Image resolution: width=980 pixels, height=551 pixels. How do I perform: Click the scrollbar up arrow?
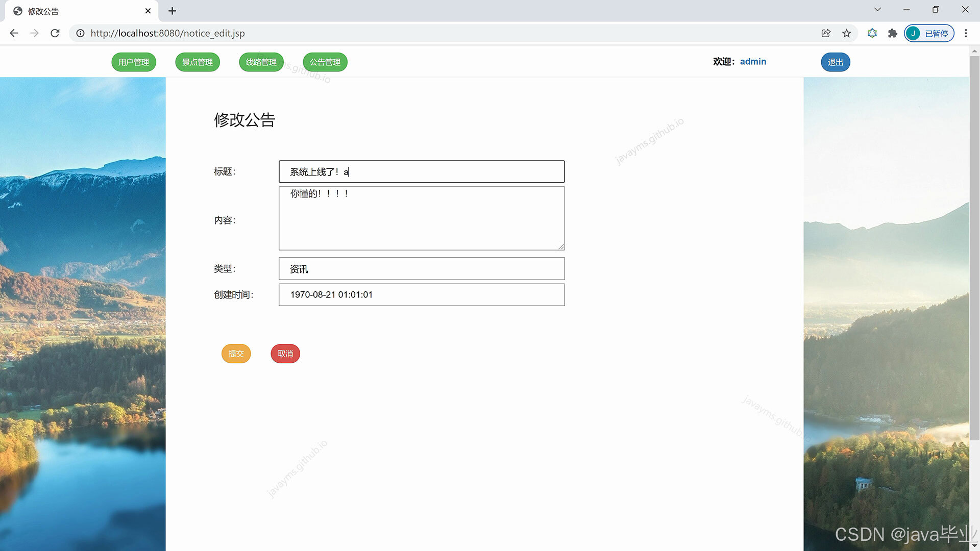click(x=974, y=51)
